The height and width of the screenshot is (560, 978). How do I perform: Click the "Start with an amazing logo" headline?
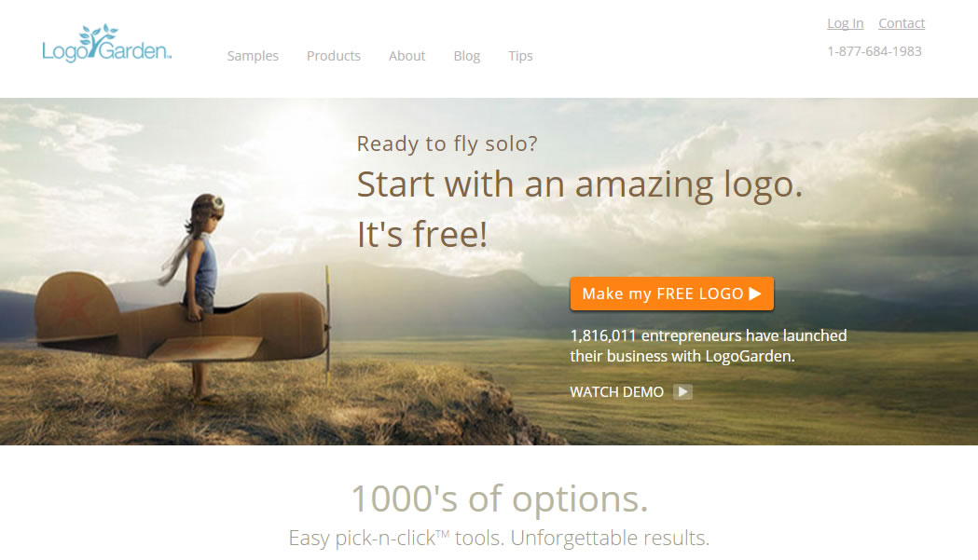[x=580, y=184]
